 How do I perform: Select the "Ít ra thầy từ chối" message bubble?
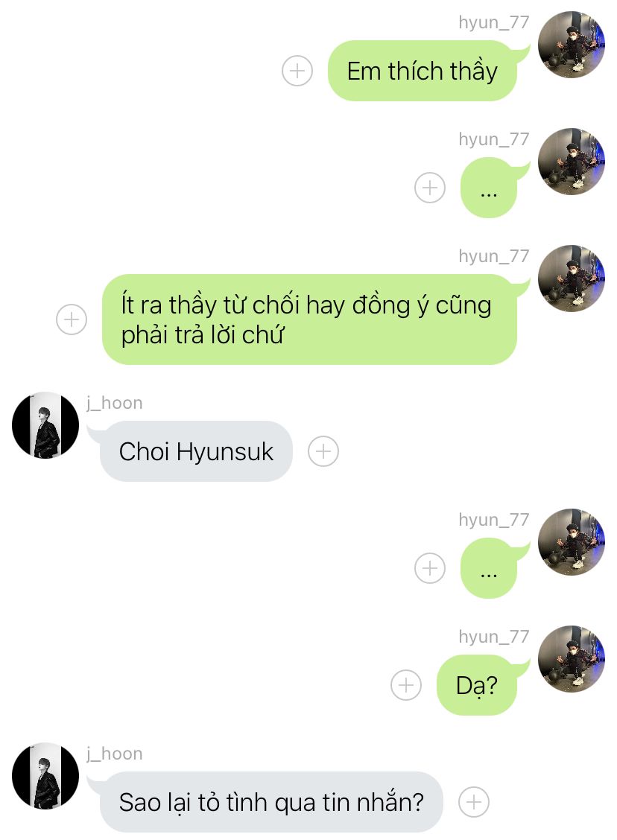pos(310,319)
